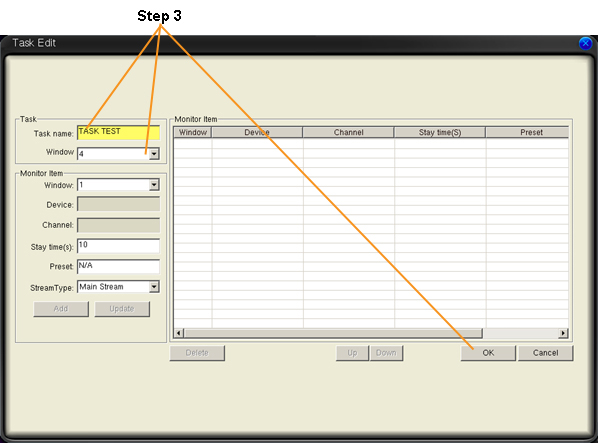The height and width of the screenshot is (443, 598).
Task: Open the StreamType dropdown set to Main Stream
Action: (x=154, y=287)
